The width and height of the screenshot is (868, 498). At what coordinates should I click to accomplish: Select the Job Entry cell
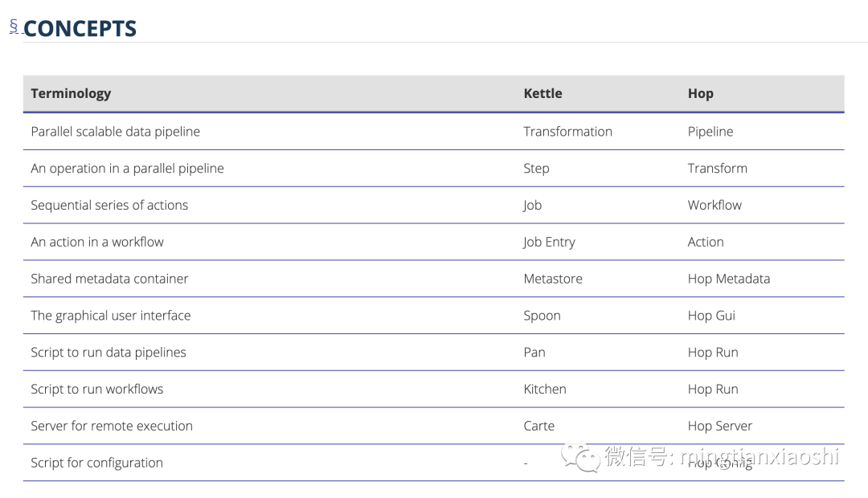(549, 242)
